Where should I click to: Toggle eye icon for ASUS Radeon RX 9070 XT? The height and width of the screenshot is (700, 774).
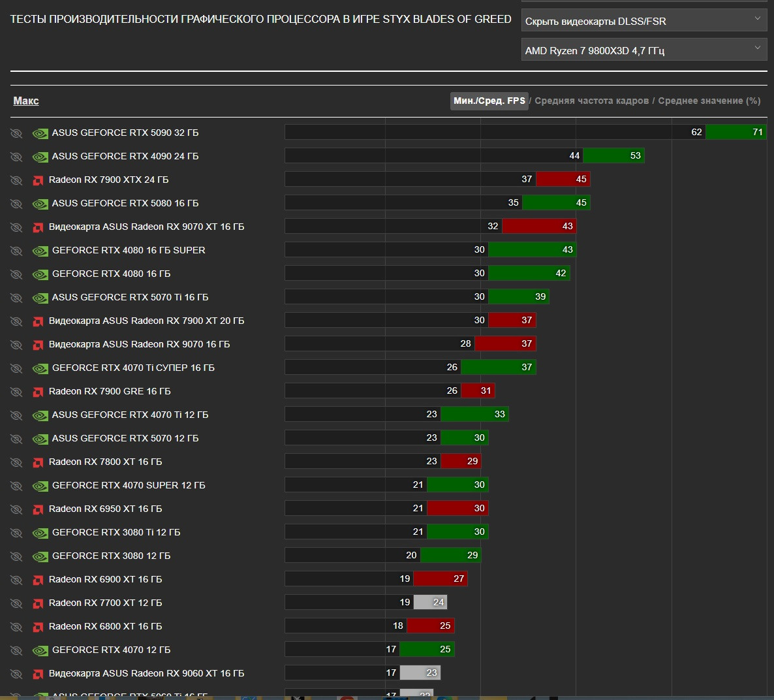point(16,227)
